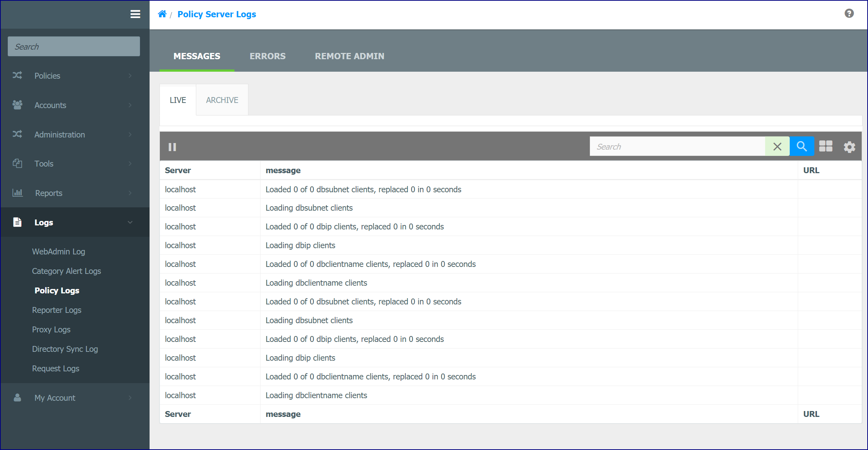Expand the Accounts menu chevron

coord(130,105)
